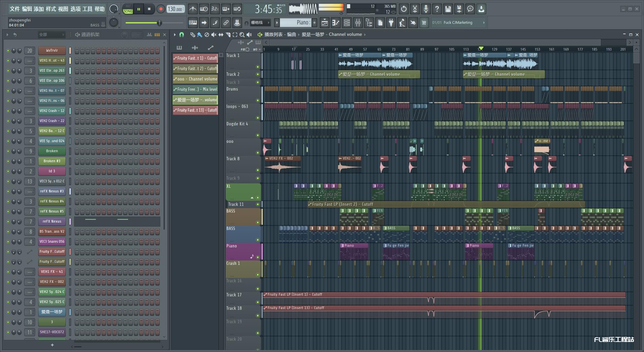Toggle mute LED for WvTrvlr channel
Viewport: 644px width, 352px height.
click(8, 51)
